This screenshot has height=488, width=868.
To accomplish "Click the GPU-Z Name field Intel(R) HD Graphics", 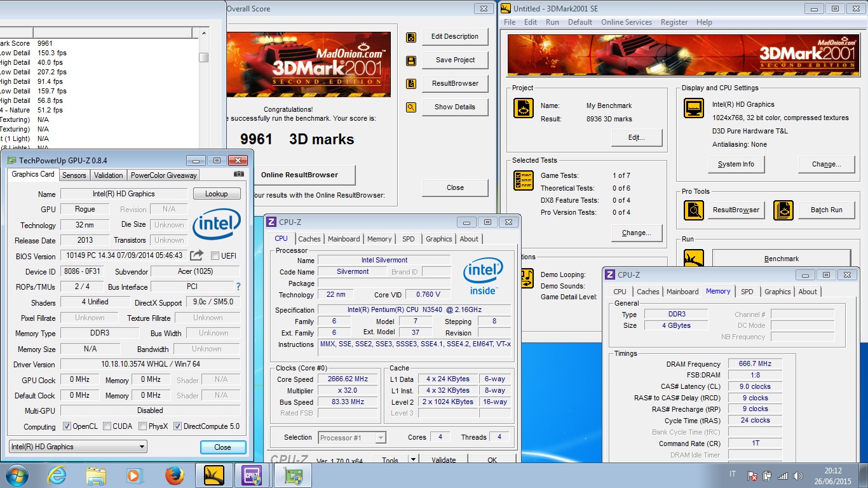I will click(x=124, y=194).
